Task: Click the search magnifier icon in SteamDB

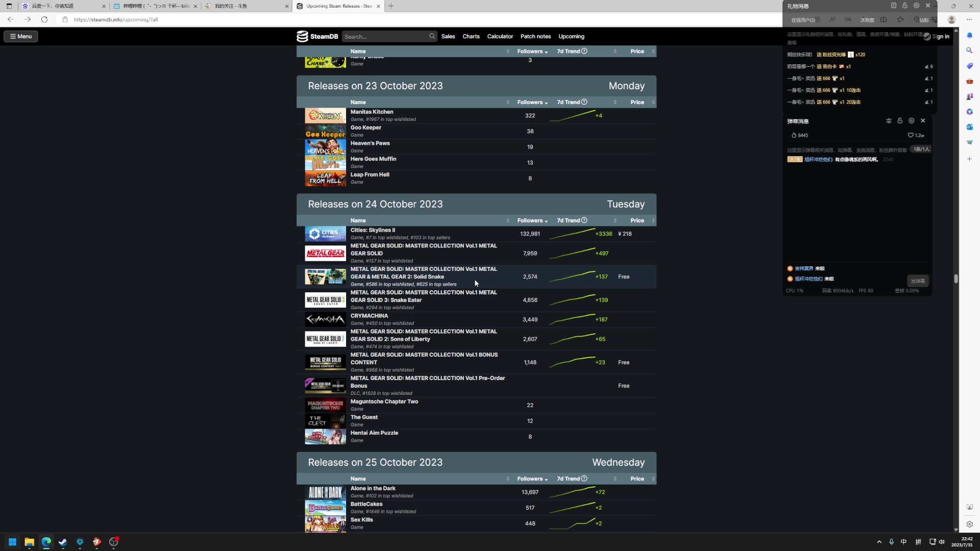Action: point(432,36)
